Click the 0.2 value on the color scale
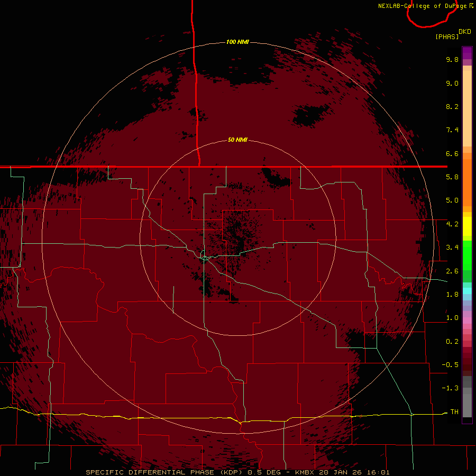Viewport: 476px width, 476px height. 452,342
